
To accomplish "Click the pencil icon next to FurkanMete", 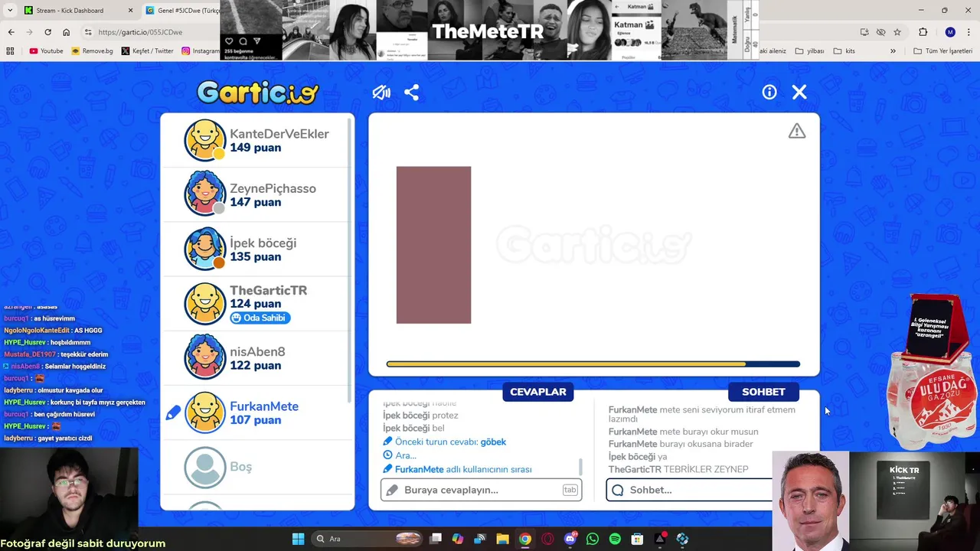I will [x=173, y=412].
